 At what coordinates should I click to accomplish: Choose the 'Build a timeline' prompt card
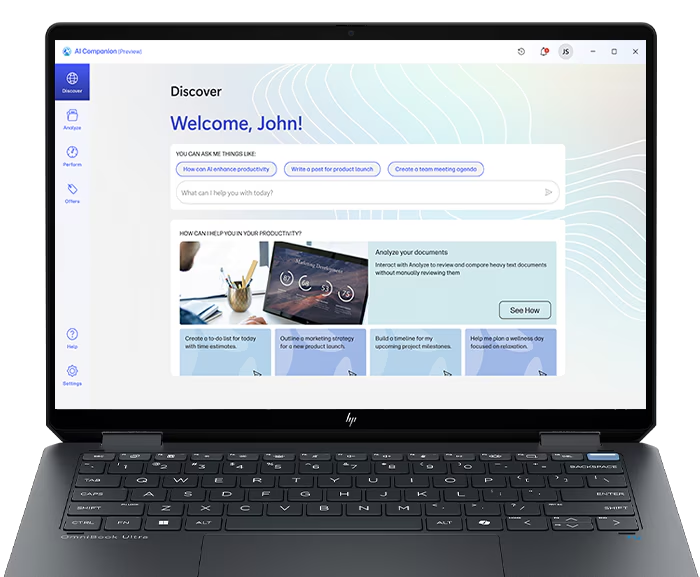pyautogui.click(x=415, y=351)
